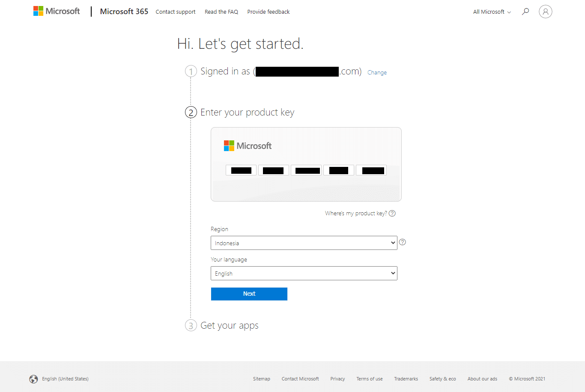The height and width of the screenshot is (392, 585).
Task: Open About our ads footer link
Action: [x=482, y=379]
